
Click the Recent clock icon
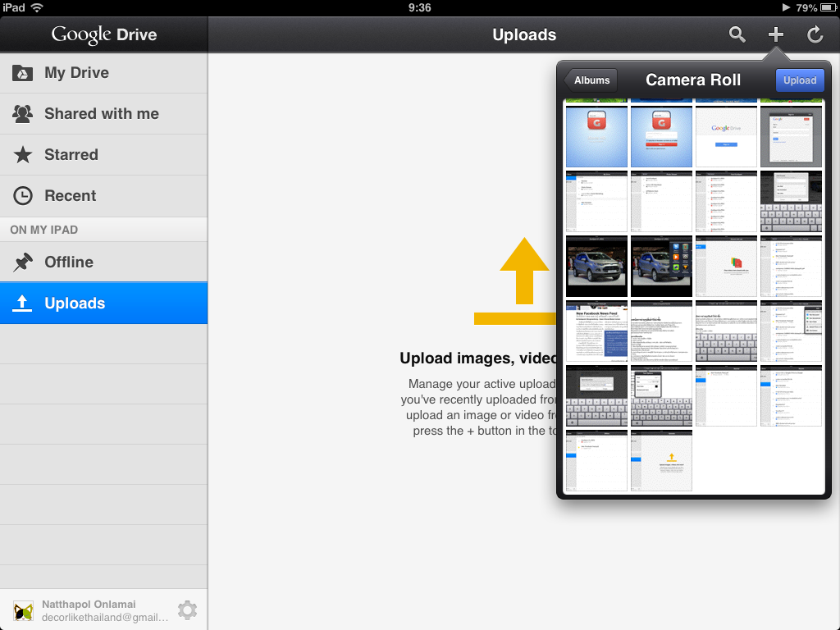[x=22, y=195]
